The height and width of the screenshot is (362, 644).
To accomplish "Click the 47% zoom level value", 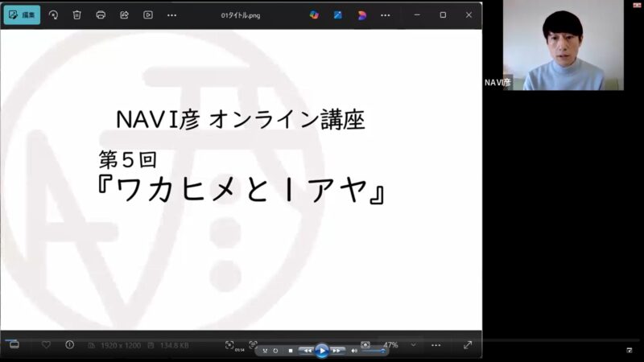I will (390, 345).
